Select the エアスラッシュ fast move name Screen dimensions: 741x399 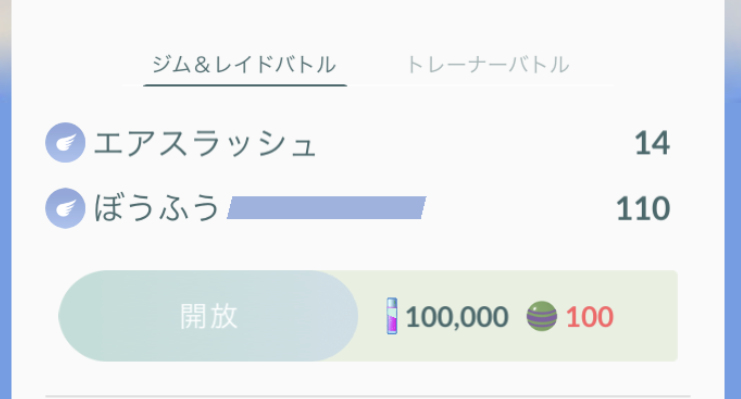(x=205, y=143)
